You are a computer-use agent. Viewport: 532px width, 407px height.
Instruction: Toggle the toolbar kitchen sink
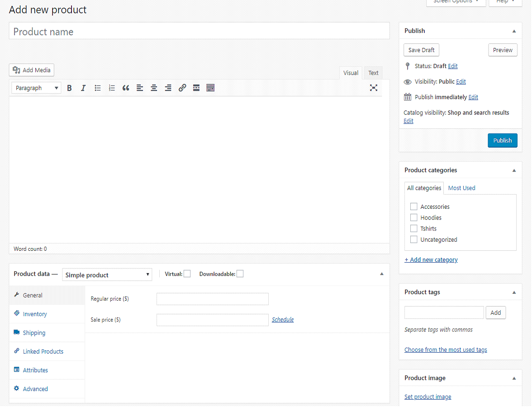(x=210, y=88)
